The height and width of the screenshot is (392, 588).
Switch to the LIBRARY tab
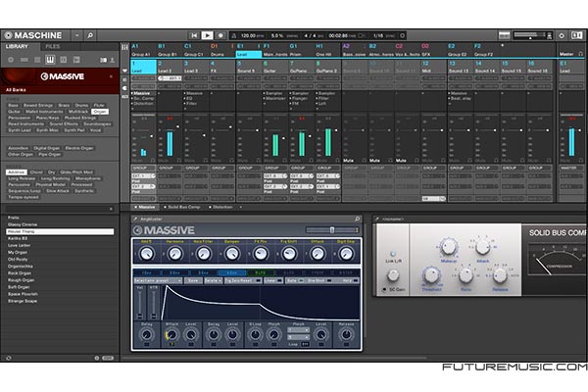pyautogui.click(x=17, y=46)
